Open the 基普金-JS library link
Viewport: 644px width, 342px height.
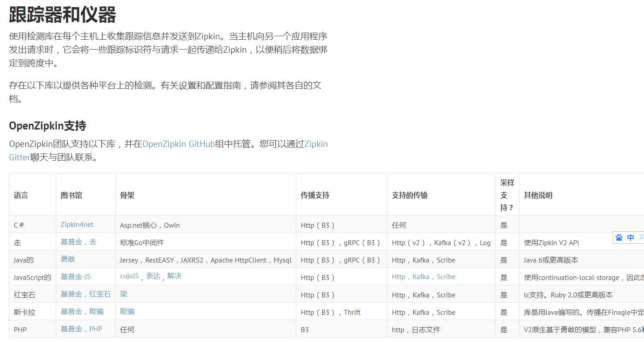tap(75, 276)
